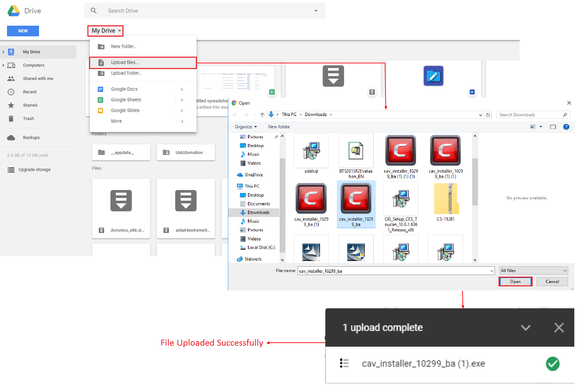Click the Help question mark icon in the Open dialog
Screen dimensions: 588x386
(x=566, y=127)
